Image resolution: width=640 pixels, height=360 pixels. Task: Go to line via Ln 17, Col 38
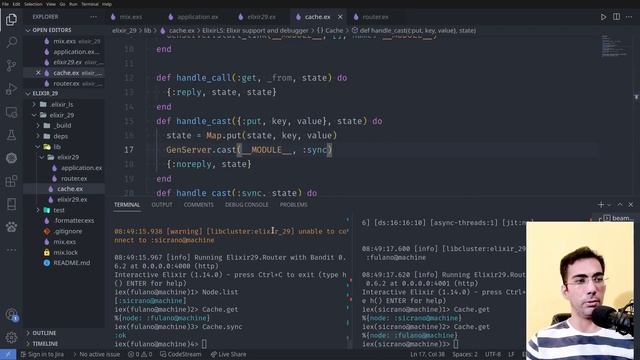(x=427, y=354)
